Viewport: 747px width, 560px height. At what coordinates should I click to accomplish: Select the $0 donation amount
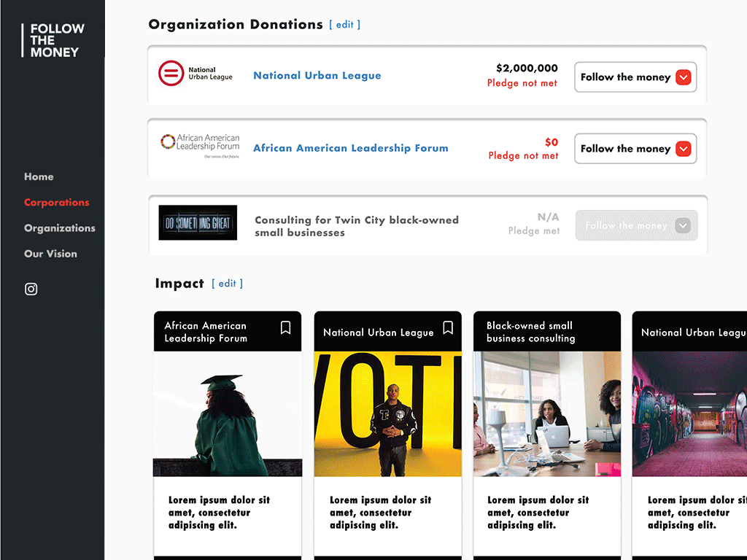pyautogui.click(x=551, y=142)
